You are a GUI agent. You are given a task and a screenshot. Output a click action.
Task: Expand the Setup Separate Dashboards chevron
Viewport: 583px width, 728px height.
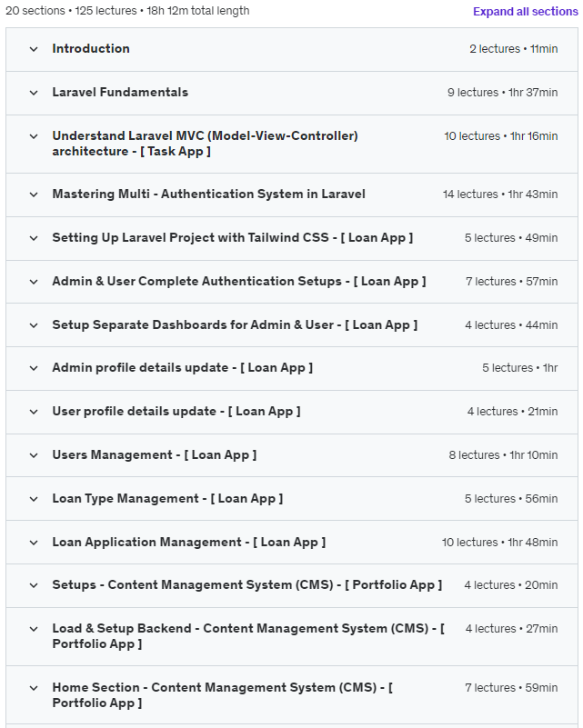(34, 325)
